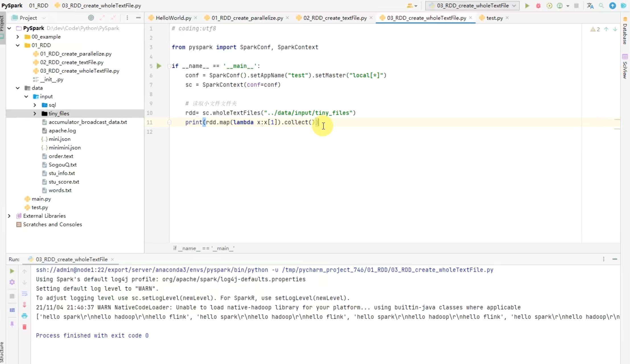Open the Database side panel

coord(625,31)
